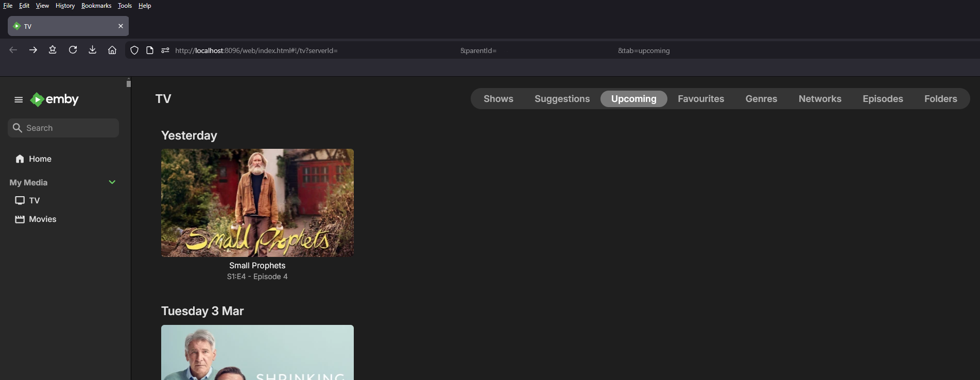The image size is (980, 380).
Task: Open the Small Prophets episode thumbnail
Action: click(257, 203)
